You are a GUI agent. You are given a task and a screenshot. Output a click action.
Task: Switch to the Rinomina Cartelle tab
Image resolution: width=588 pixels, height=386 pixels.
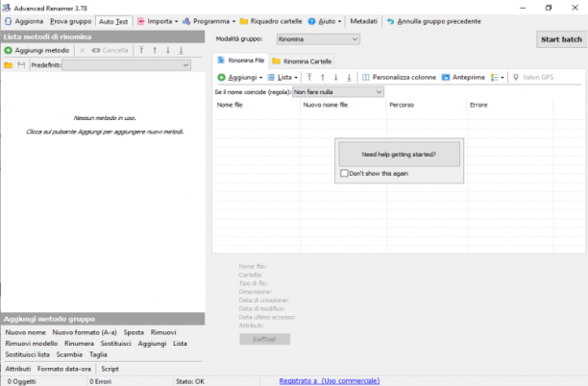pyautogui.click(x=302, y=61)
